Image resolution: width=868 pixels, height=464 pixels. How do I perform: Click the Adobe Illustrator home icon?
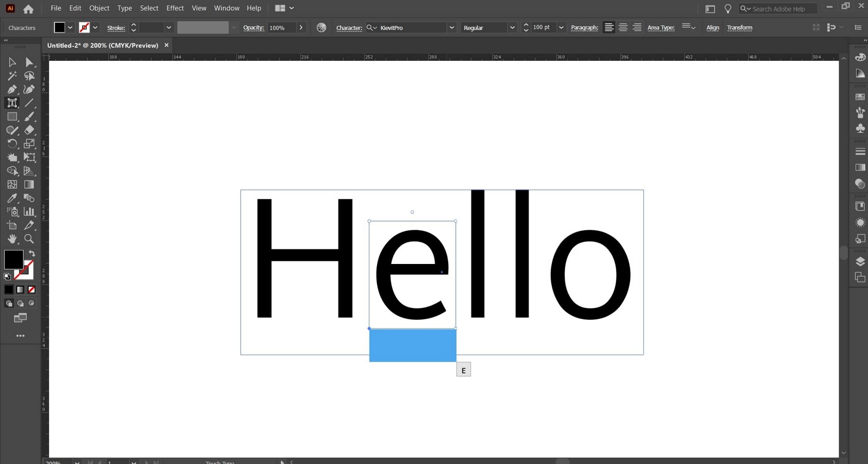28,9
